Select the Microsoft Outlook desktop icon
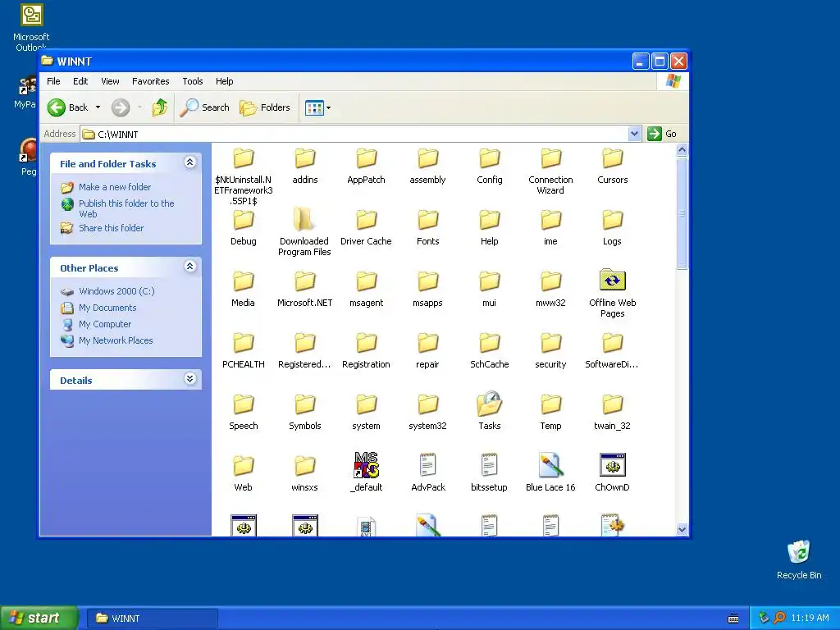 (32, 27)
